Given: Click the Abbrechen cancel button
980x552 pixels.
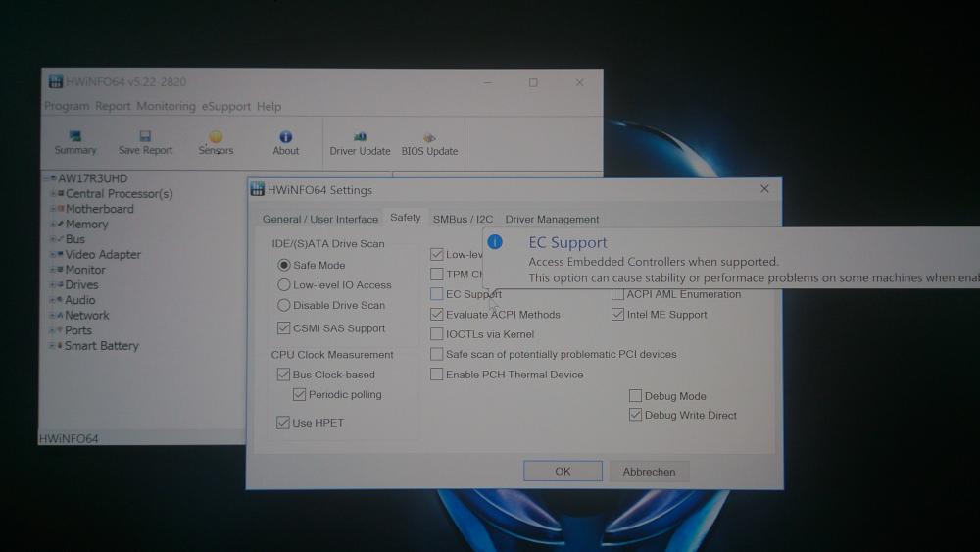Looking at the screenshot, I should (649, 472).
